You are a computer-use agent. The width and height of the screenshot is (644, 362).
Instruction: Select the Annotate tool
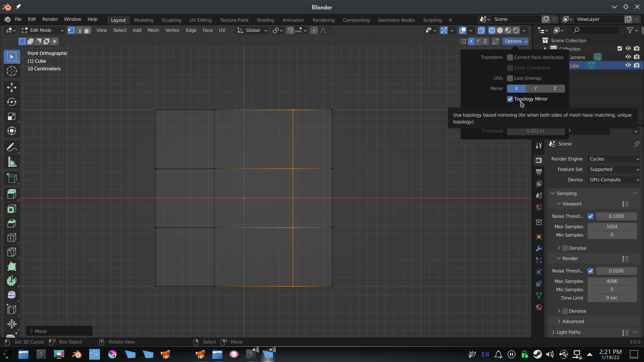coord(12,147)
